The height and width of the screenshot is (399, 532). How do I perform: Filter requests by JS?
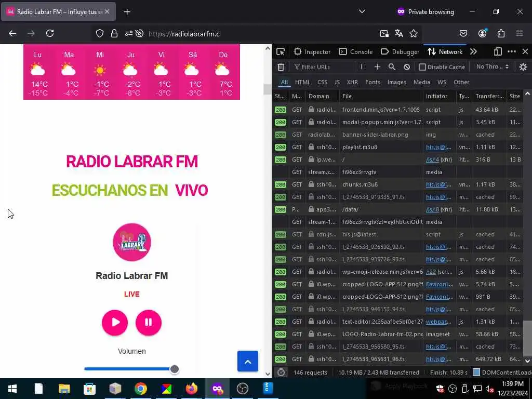pyautogui.click(x=337, y=82)
